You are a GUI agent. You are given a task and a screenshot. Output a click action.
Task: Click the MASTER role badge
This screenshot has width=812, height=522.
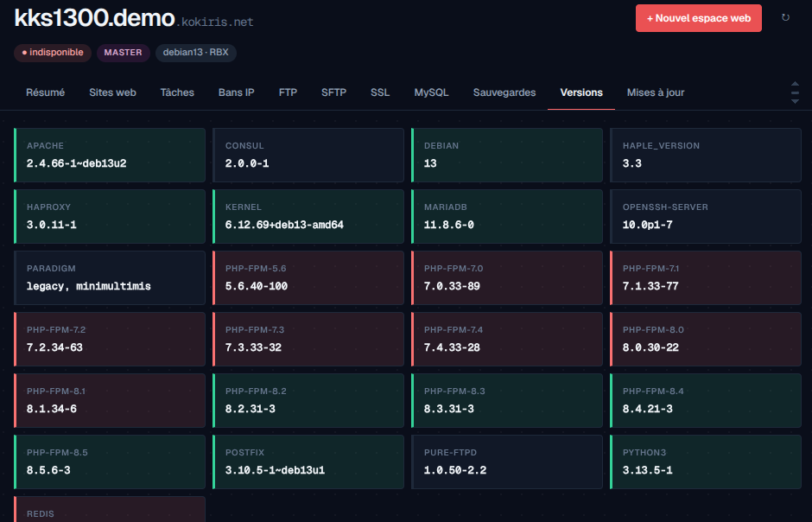[x=124, y=53]
